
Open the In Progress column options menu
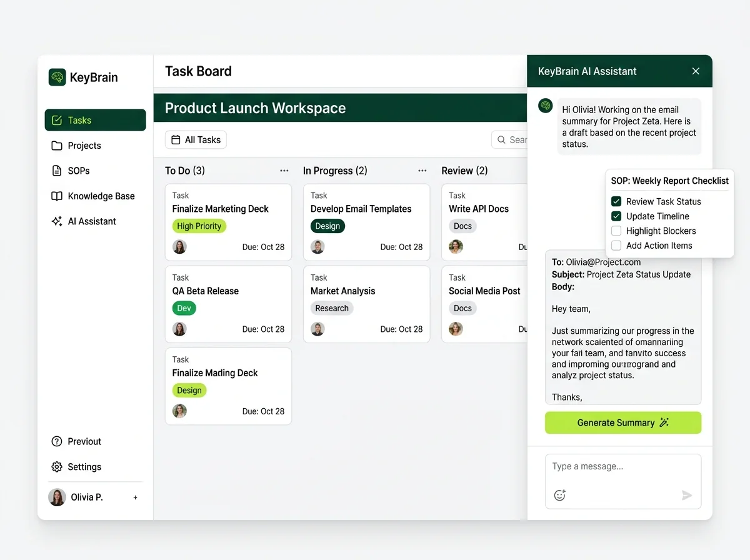coord(422,171)
